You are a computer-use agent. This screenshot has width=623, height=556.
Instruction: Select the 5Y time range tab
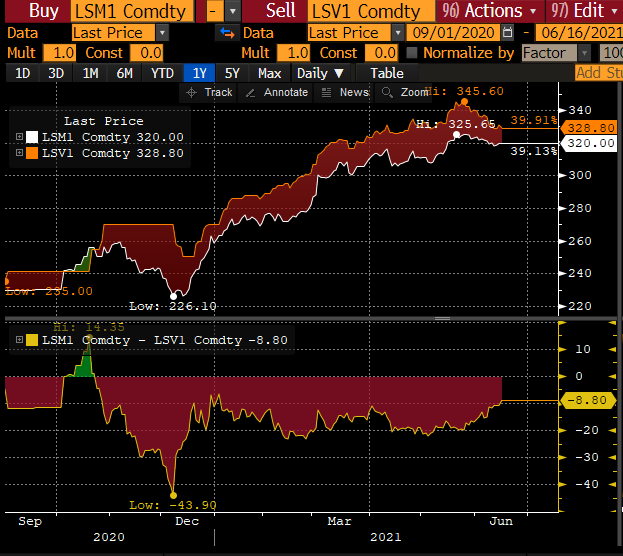click(231, 73)
